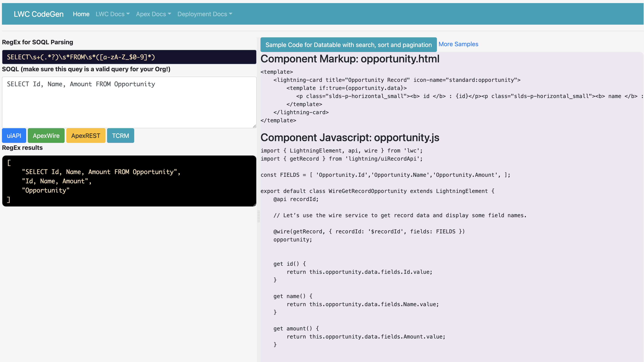Expand Deployment Docs dropdown menu
This screenshot has width=644, height=362.
pyautogui.click(x=205, y=14)
